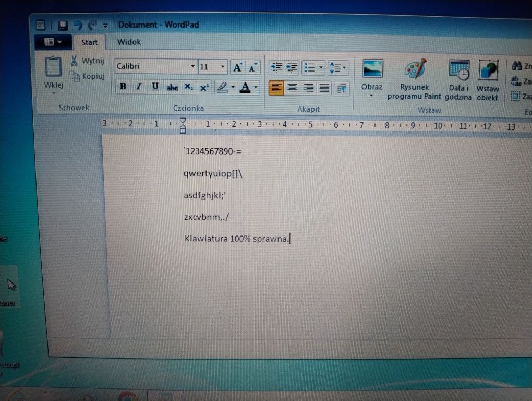This screenshot has width=532, height=401.
Task: Expand the bullet list style dropdown
Action: pyautogui.click(x=321, y=67)
